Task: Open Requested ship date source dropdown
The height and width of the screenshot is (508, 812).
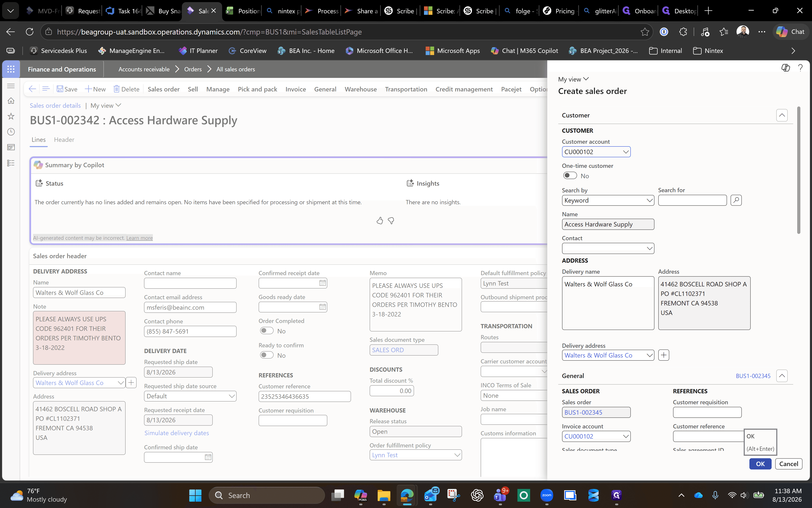Action: [232, 396]
